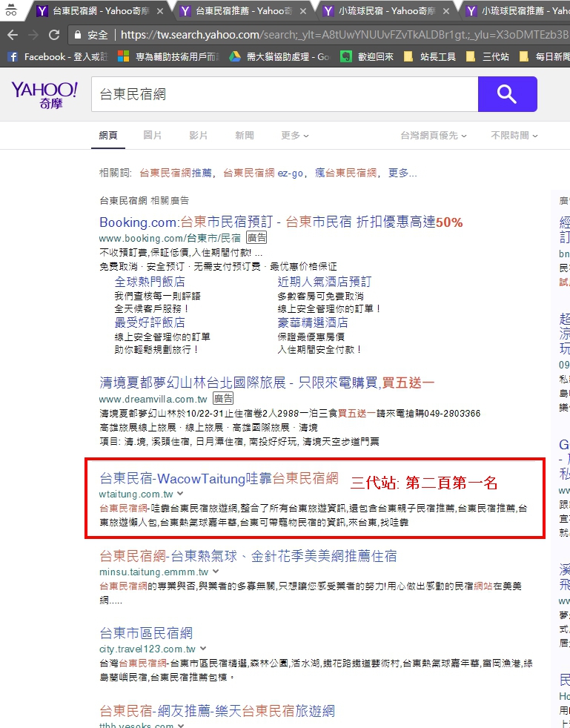Click related term 台東民宿網 ez-go

tap(263, 173)
